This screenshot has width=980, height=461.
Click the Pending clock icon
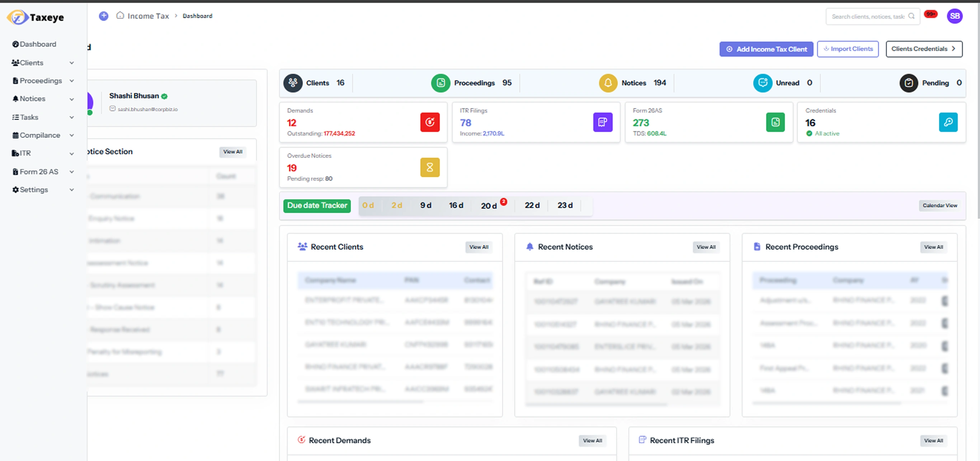pos(909,83)
